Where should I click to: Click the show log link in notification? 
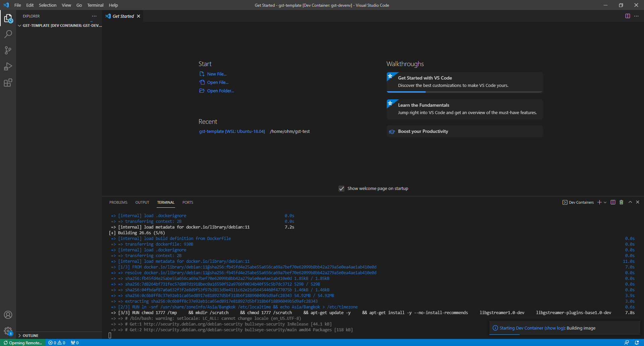pyautogui.click(x=554, y=328)
